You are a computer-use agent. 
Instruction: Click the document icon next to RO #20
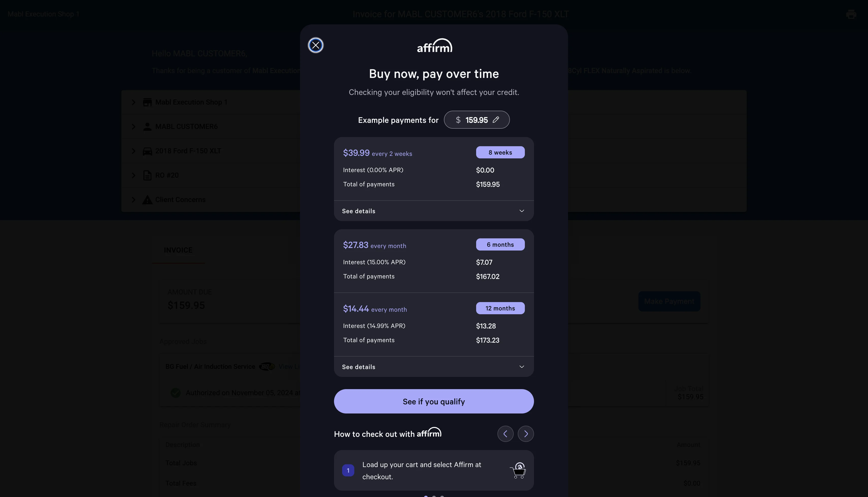147,175
